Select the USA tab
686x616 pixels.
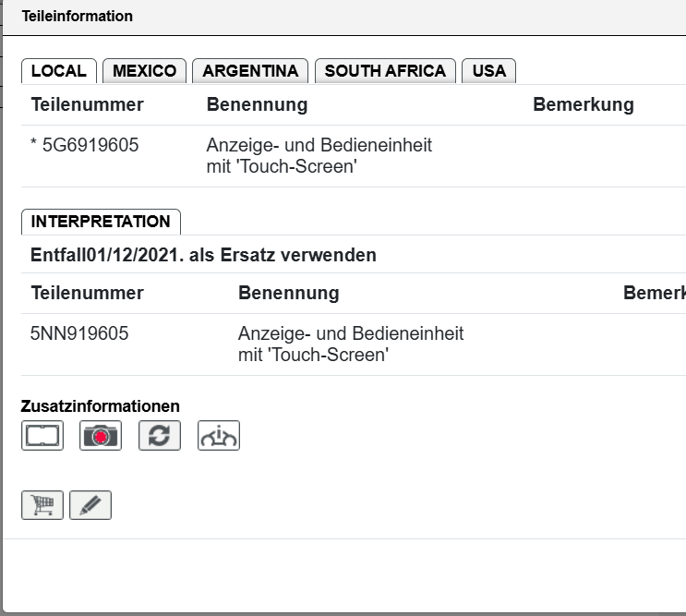(489, 71)
